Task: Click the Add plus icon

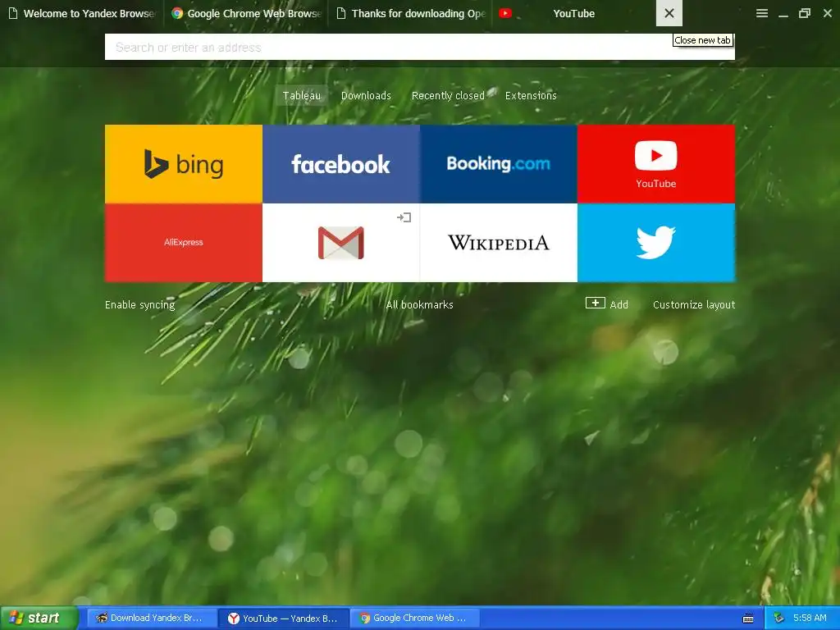Action: (x=596, y=304)
